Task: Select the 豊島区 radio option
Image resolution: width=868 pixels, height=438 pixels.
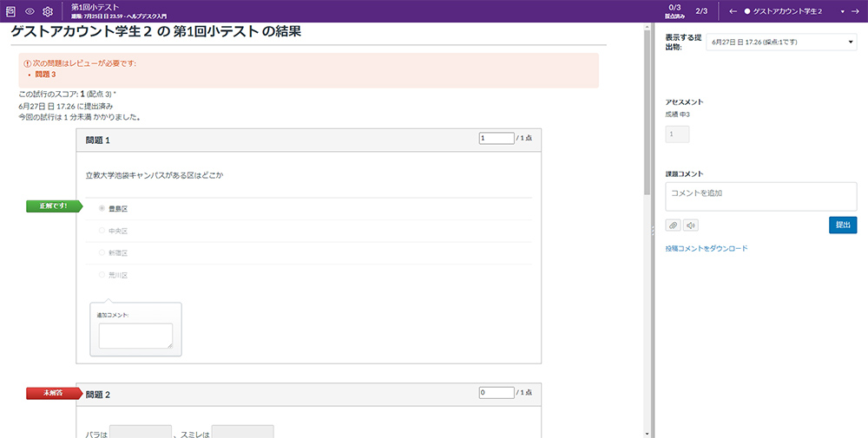Action: [102, 209]
